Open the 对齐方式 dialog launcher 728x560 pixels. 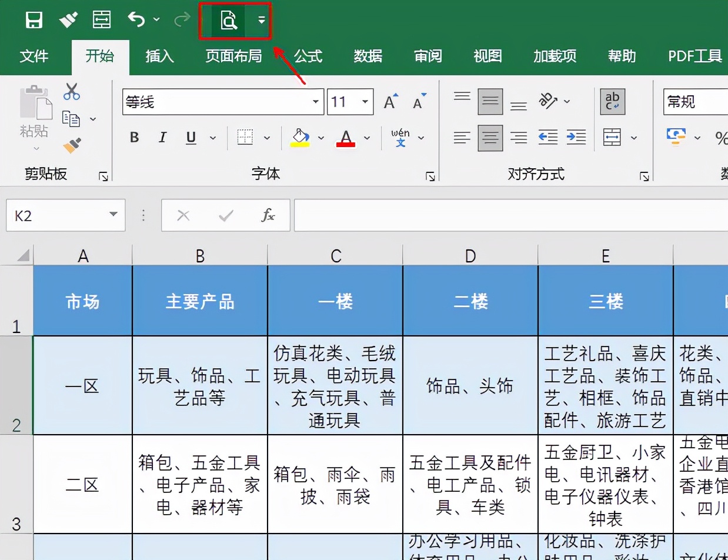(x=644, y=176)
